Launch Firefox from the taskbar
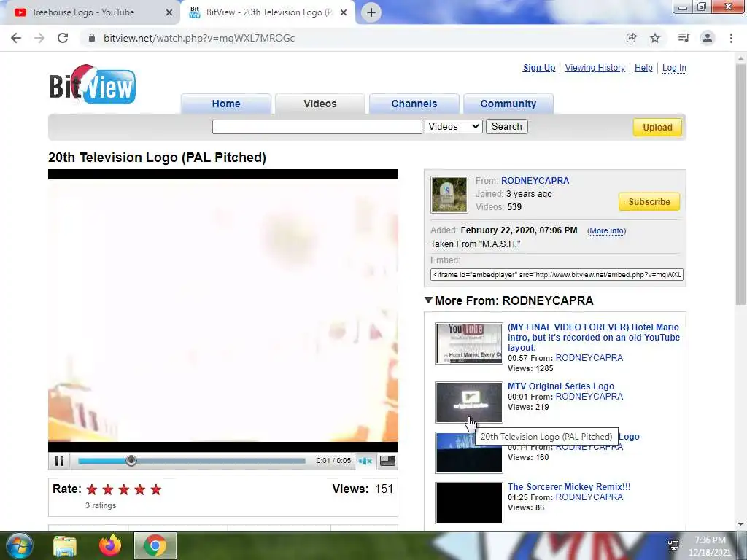The image size is (747, 560). 110,545
